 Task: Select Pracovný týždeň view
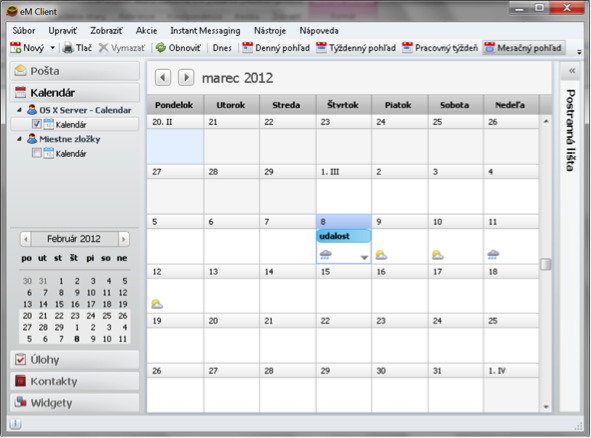(x=440, y=48)
